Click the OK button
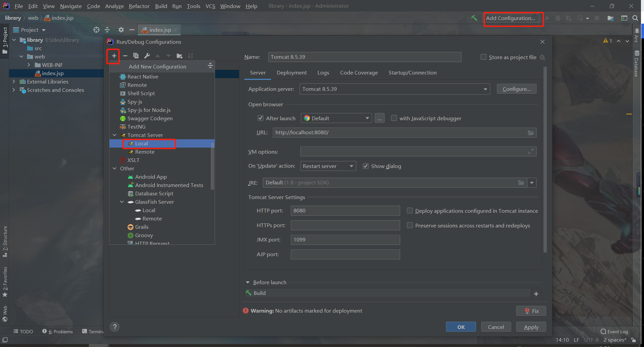 coord(461,327)
